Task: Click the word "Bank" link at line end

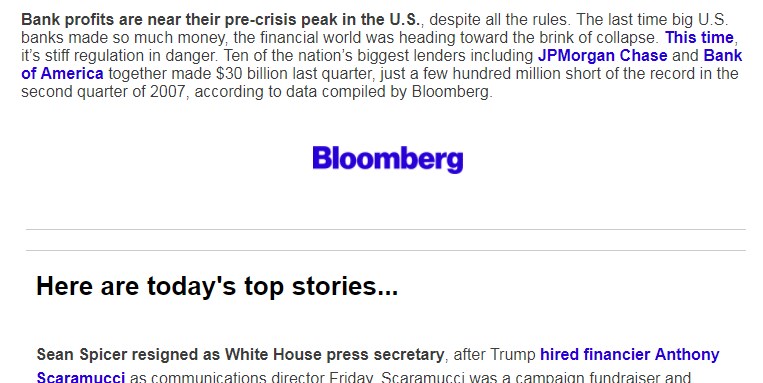Action: [723, 55]
